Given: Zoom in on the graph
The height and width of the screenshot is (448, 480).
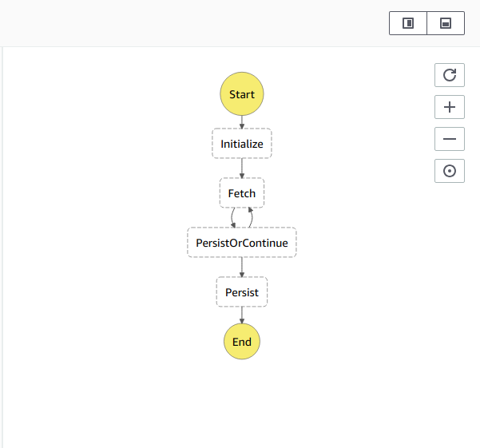Looking at the screenshot, I should 450,107.
